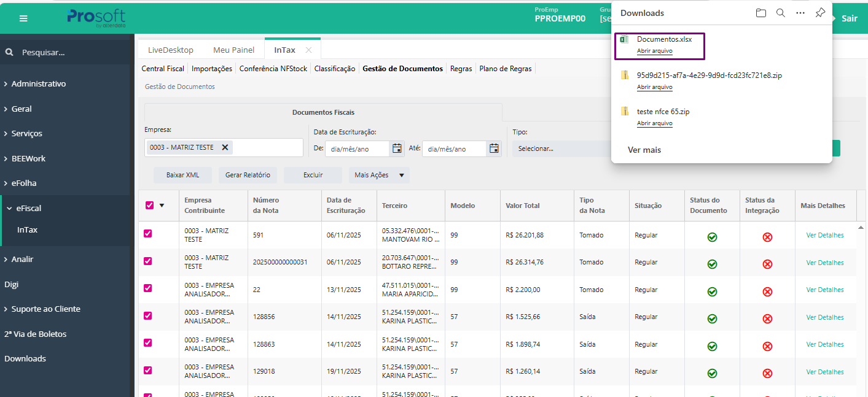Close the InTax tab

tap(308, 50)
